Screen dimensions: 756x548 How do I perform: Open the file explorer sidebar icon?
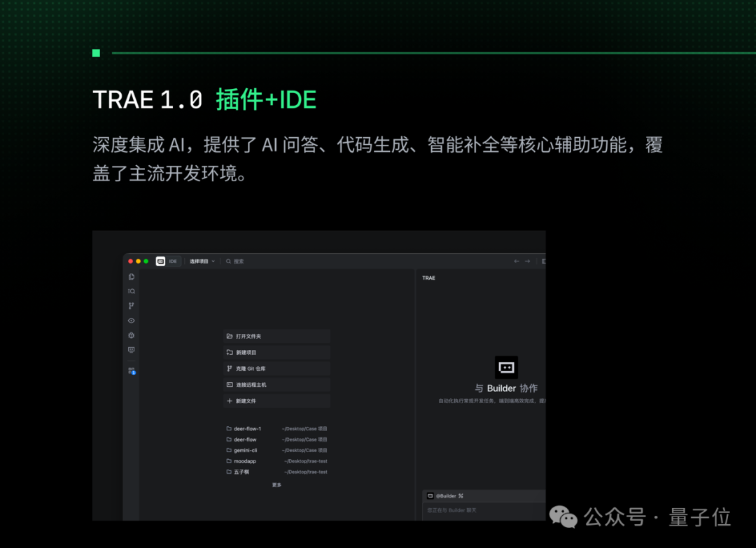(x=131, y=276)
